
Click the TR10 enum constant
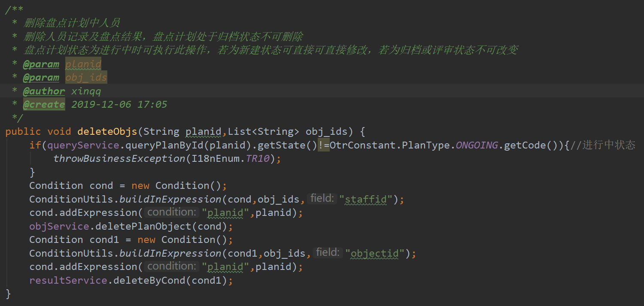(x=258, y=158)
